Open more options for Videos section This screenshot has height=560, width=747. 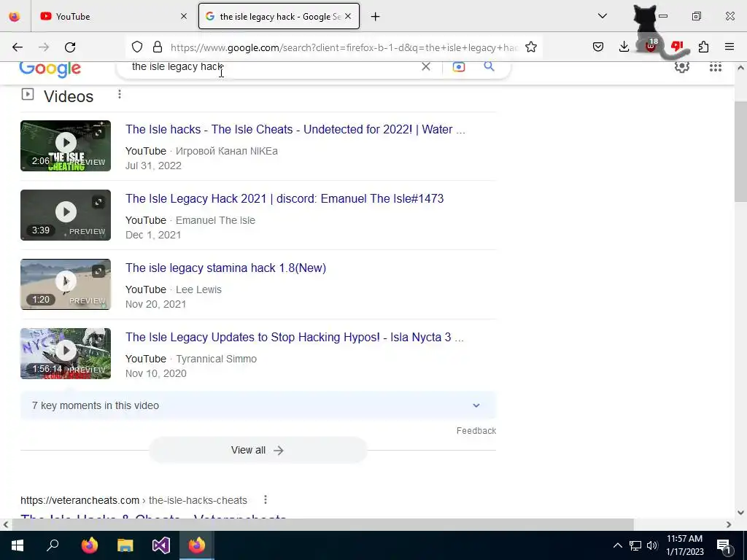point(120,94)
